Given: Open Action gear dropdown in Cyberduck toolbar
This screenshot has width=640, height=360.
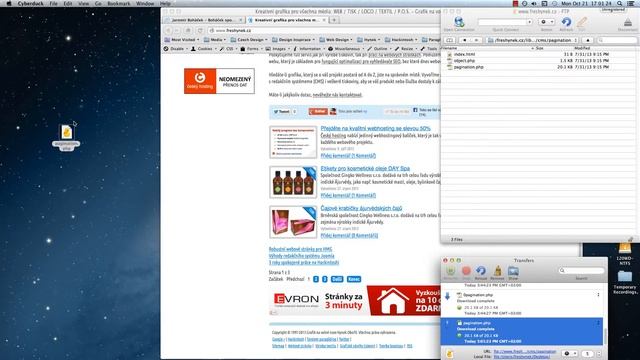Looking at the screenshot, I should (547, 22).
